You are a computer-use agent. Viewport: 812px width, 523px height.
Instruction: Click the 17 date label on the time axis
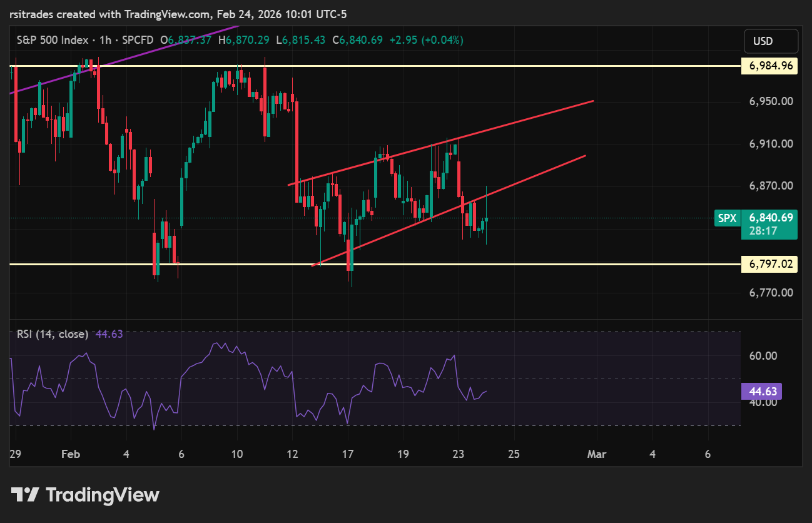(x=347, y=454)
